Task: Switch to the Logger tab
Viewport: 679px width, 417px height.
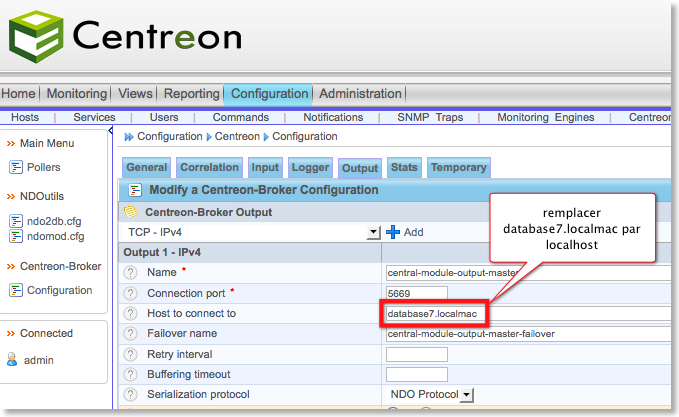Action: click(x=310, y=168)
